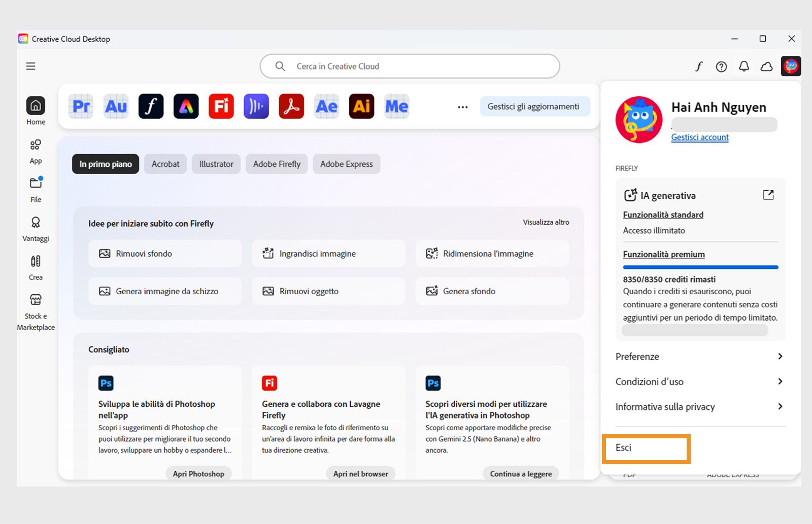Expand the Preferenze submenu
This screenshot has width=812, height=524.
click(x=700, y=357)
